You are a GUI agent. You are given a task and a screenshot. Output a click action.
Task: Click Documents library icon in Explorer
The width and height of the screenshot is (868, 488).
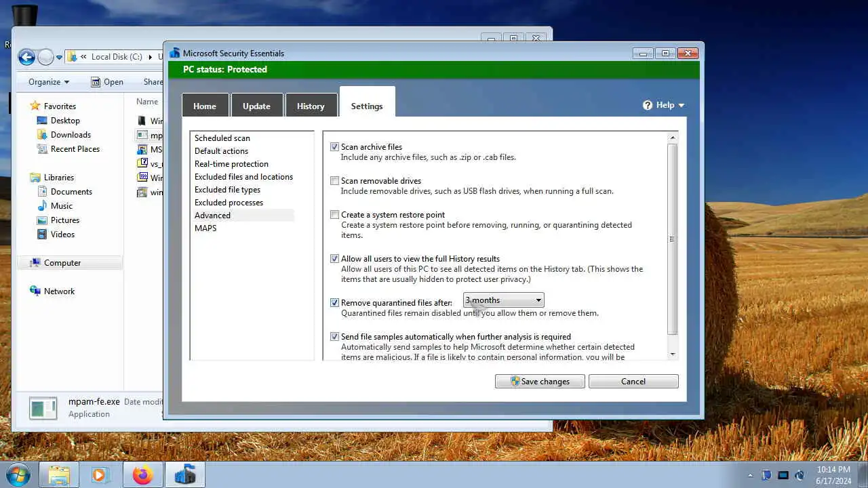click(42, 192)
